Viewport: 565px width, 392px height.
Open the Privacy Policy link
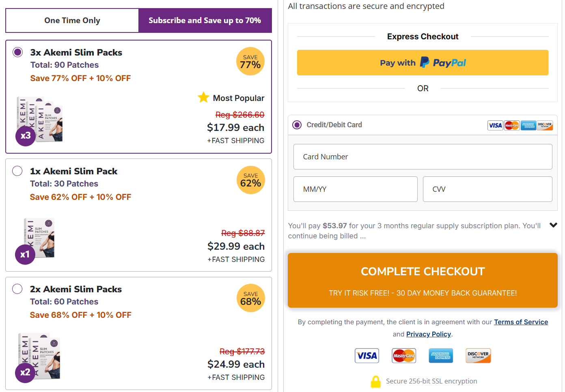428,334
